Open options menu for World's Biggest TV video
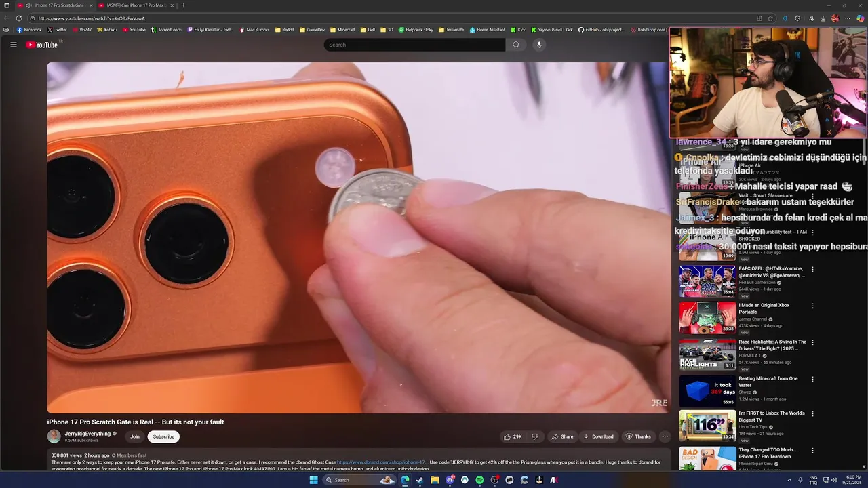 pyautogui.click(x=812, y=415)
